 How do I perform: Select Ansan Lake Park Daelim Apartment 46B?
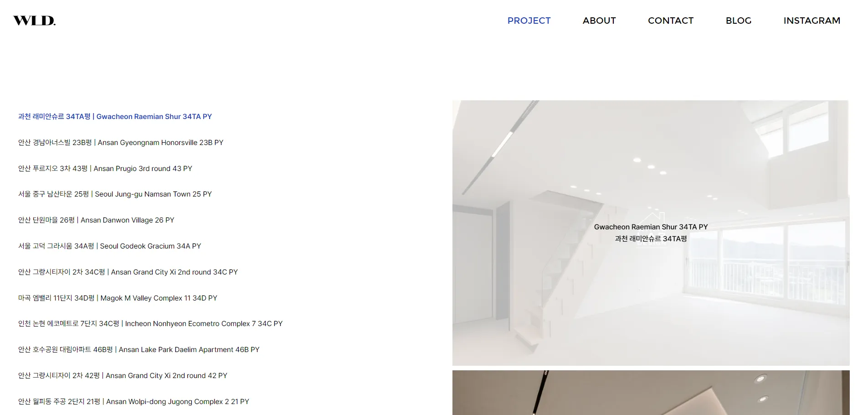pos(139,350)
